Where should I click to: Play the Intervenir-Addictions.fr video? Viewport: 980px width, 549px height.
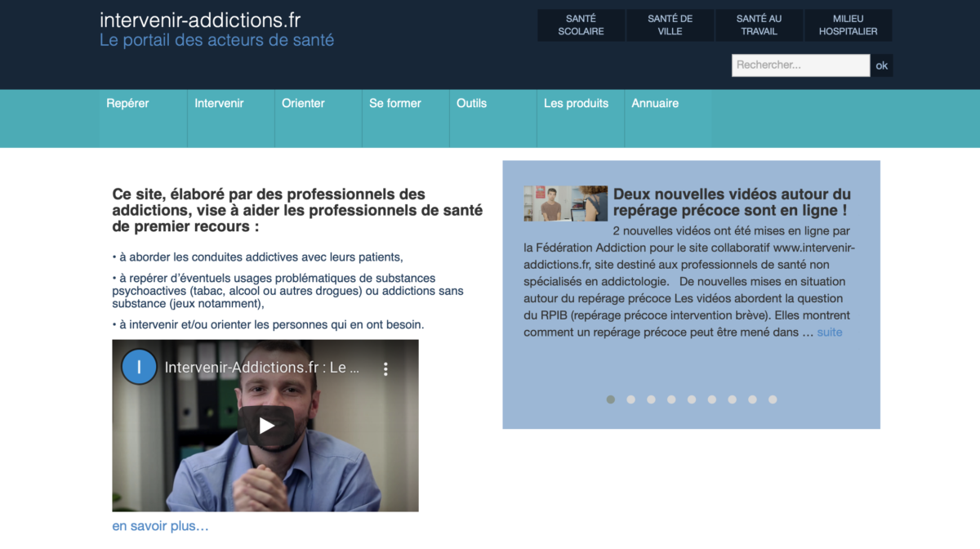point(266,426)
